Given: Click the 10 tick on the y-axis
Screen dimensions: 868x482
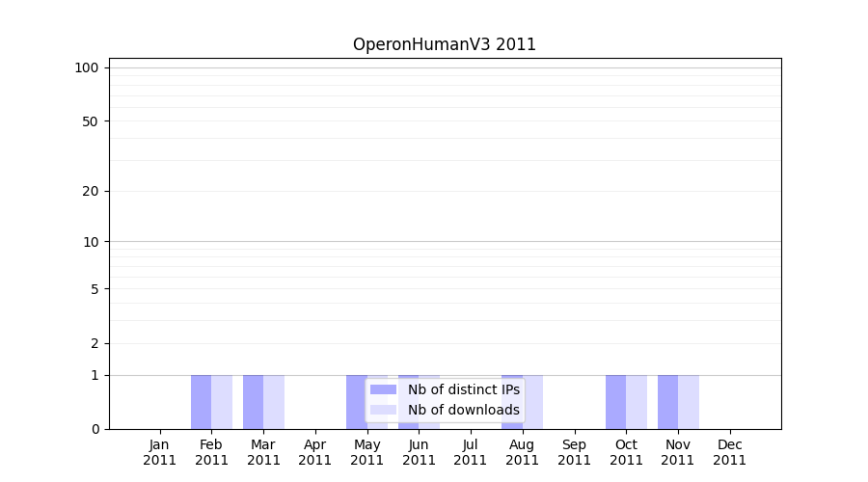Looking at the screenshot, I should [x=91, y=242].
